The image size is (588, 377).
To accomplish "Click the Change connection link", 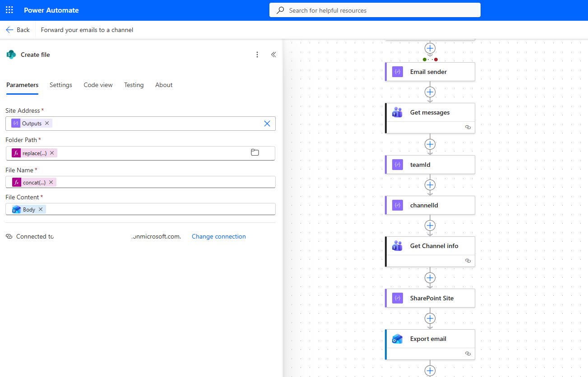I will click(x=219, y=236).
